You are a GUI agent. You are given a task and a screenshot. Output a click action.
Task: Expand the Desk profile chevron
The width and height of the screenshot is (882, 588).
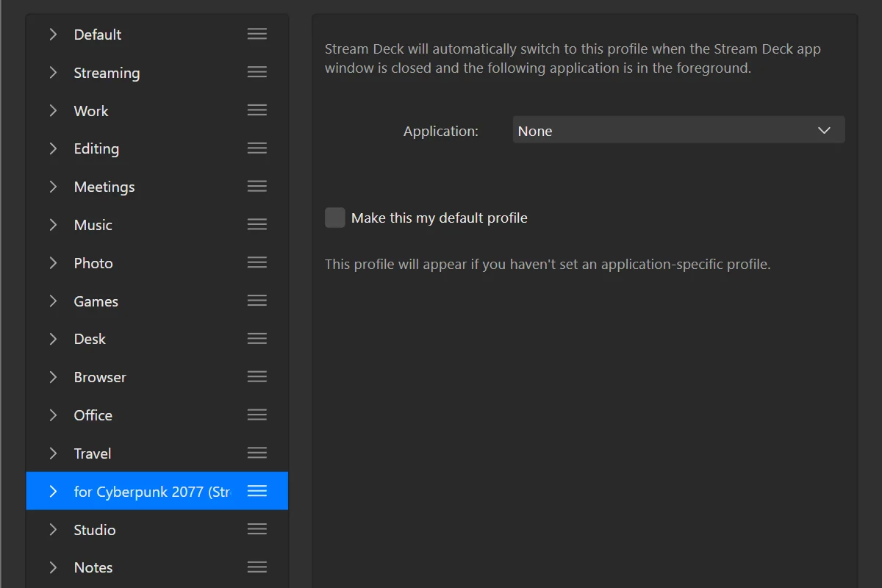pos(53,339)
